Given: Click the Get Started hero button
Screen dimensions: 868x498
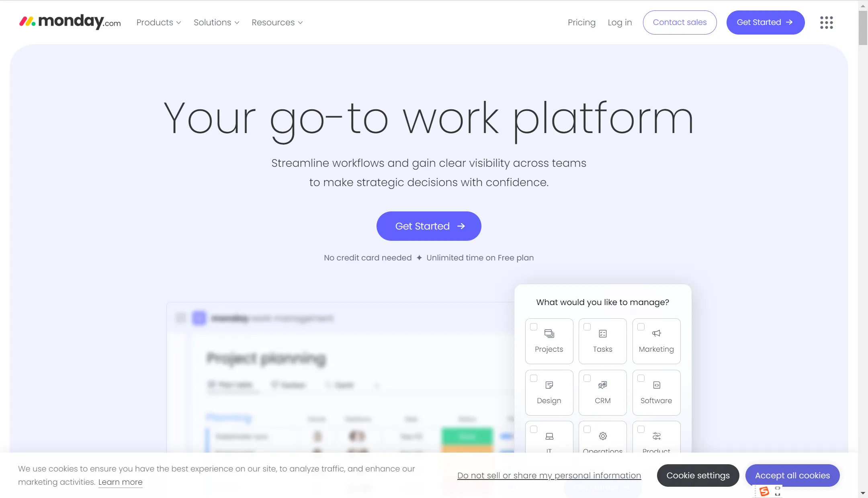Looking at the screenshot, I should 429,226.
